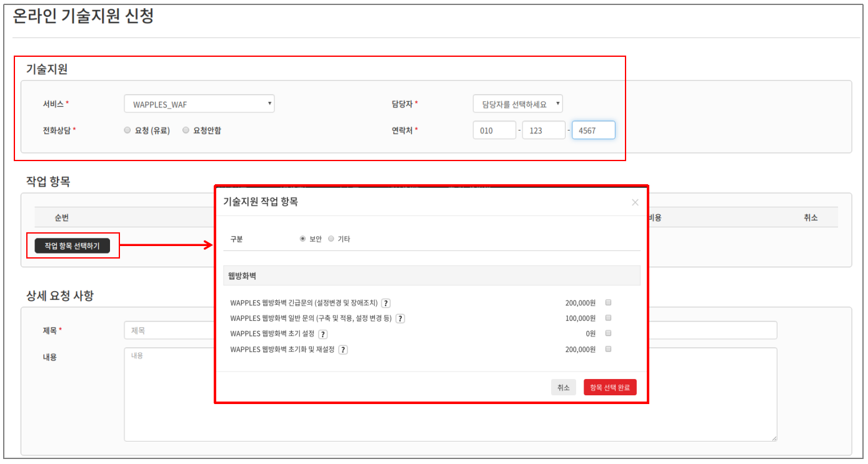Check the 초기화 및 재설정 item
This screenshot has width=868, height=464.
point(608,349)
